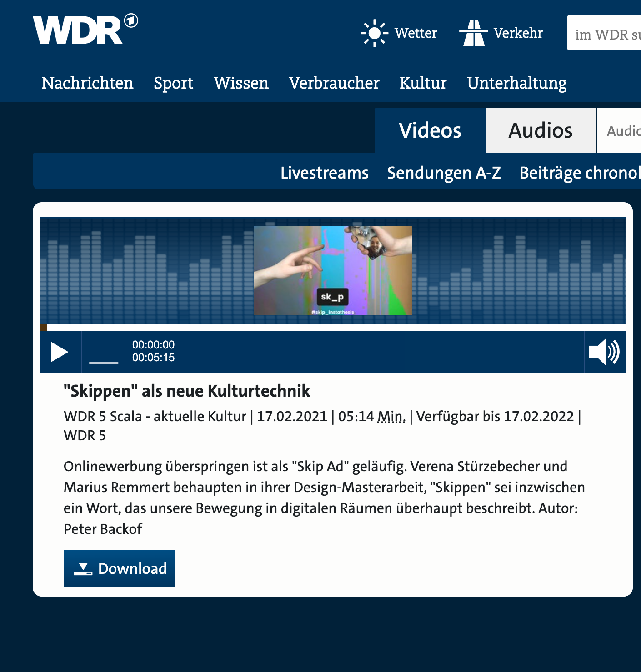The image size is (641, 672).
Task: Click the author name 'Peter Backof'
Action: 103,529
